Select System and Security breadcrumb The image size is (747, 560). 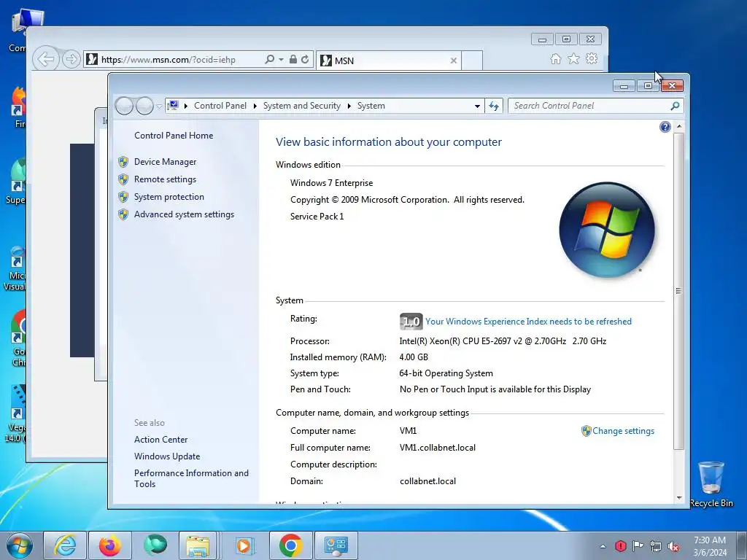[301, 106]
